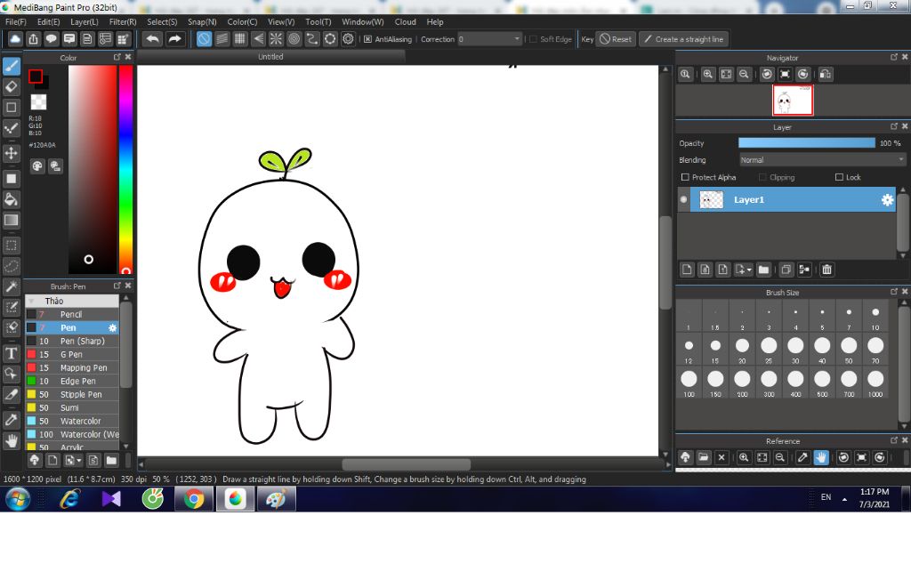911x588 pixels.
Task: Open snap settings gear in the toolbar
Action: (348, 39)
